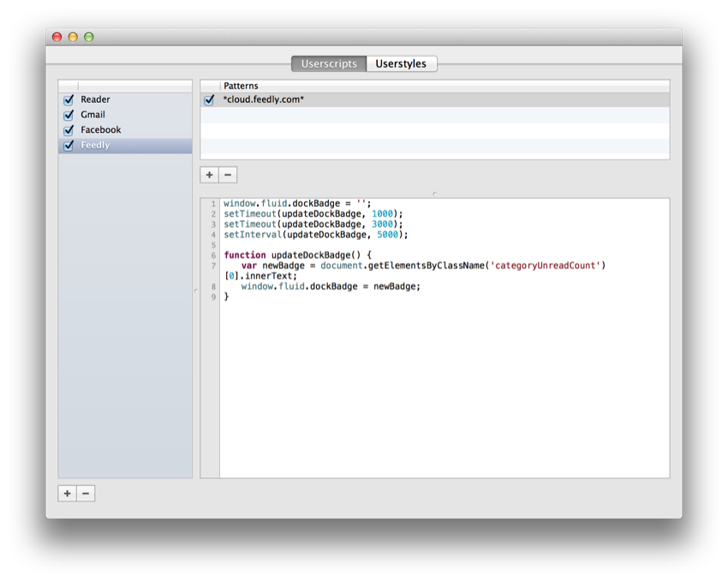Remove the selected pattern with minus button

click(228, 175)
